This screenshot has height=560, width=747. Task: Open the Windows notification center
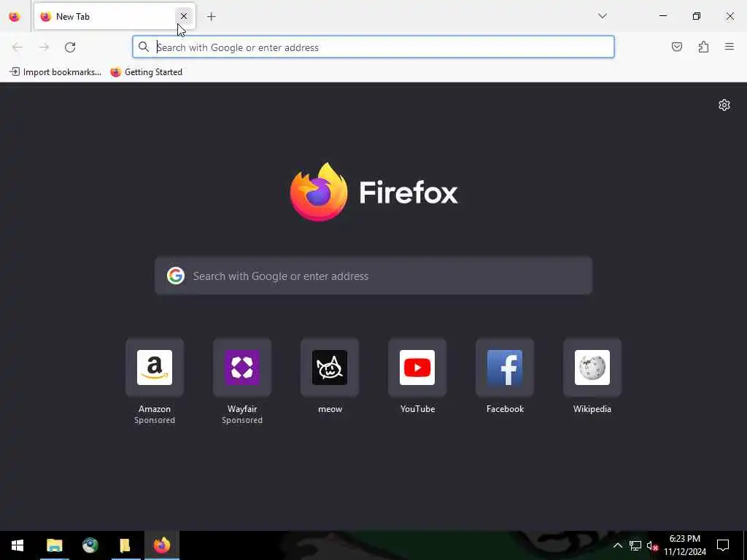(x=723, y=545)
